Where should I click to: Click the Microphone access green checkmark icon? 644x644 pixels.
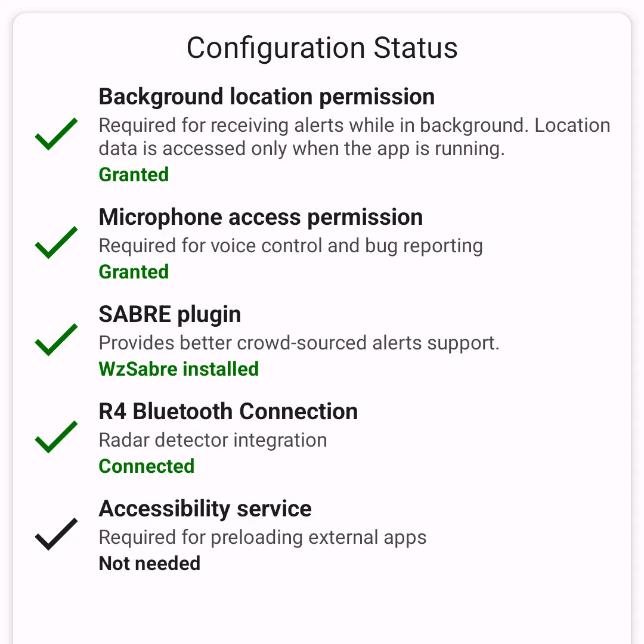56,243
